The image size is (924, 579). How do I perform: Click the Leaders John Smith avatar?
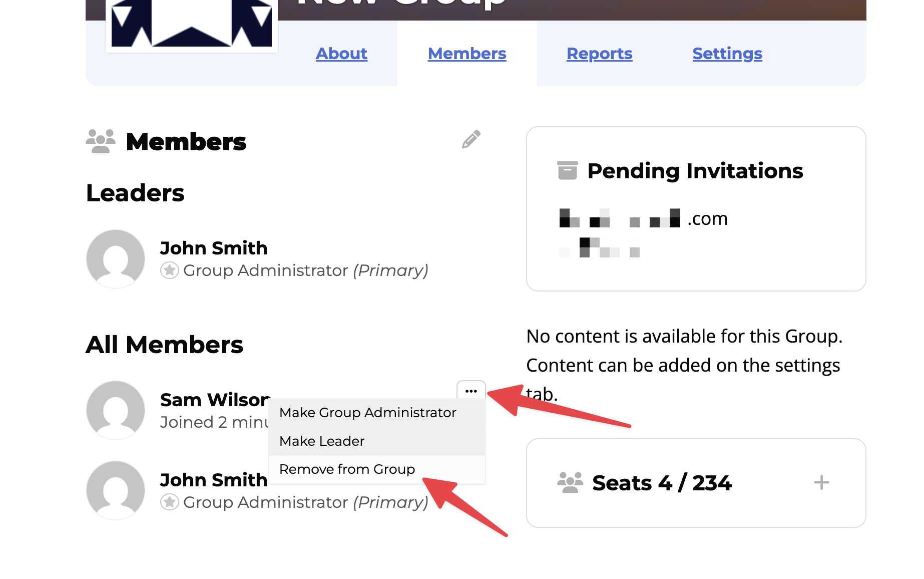click(x=116, y=258)
